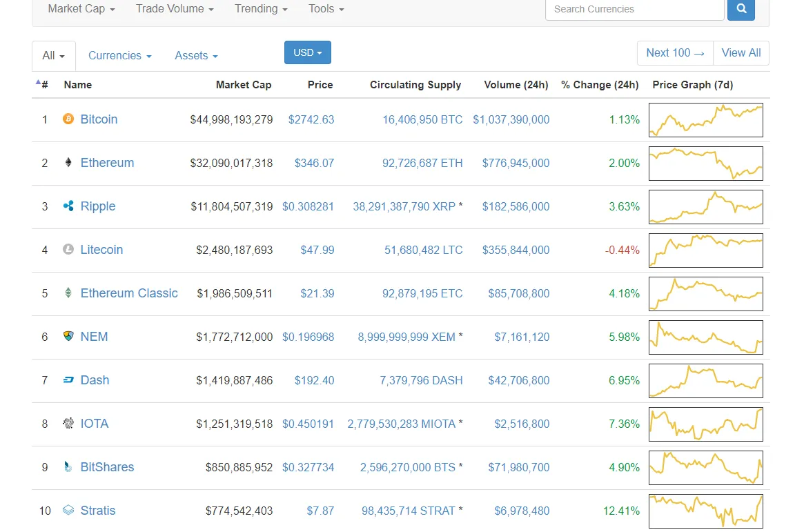Open the Ripple link
Image resolution: width=804 pixels, height=532 pixels.
click(x=98, y=206)
